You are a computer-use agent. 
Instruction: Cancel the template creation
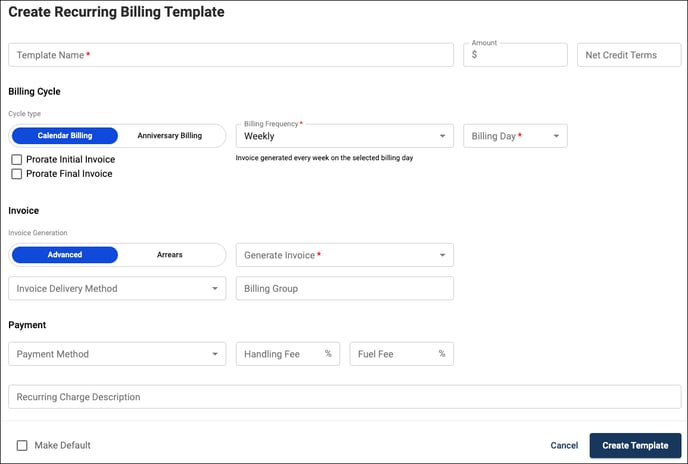coord(564,446)
